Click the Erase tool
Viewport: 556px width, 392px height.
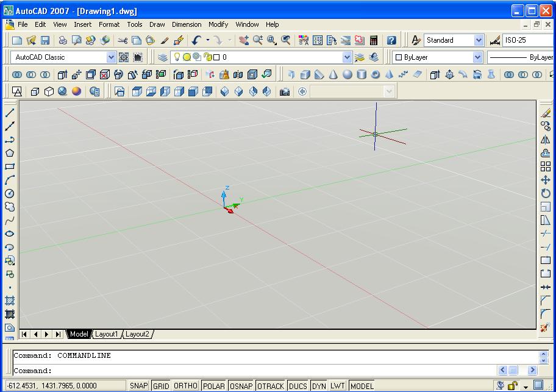click(x=546, y=113)
